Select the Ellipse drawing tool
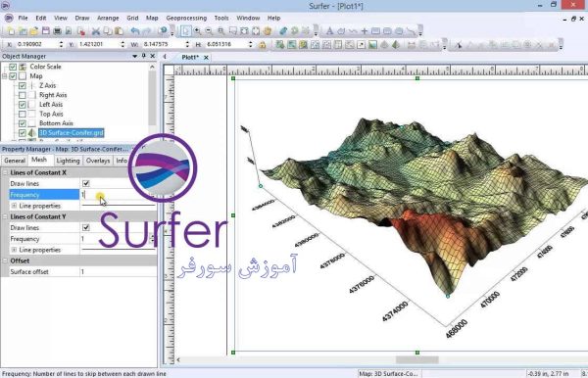Viewport: 588px width, 378px height. point(399,31)
